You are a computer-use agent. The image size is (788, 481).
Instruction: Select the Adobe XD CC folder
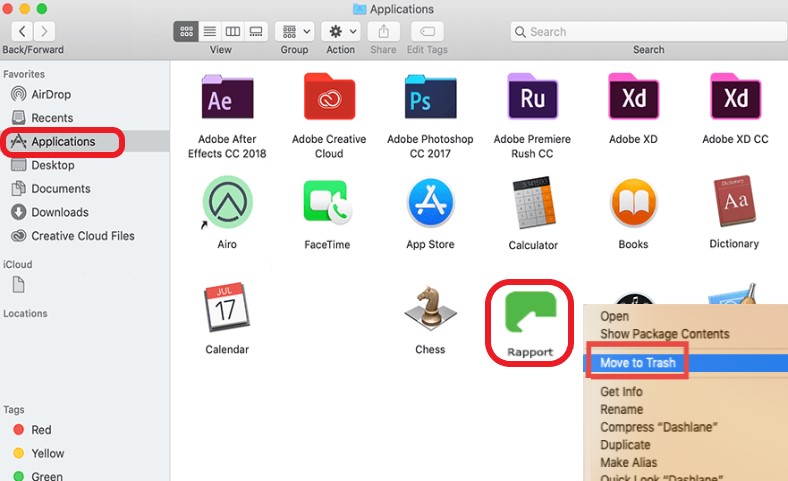click(735, 97)
